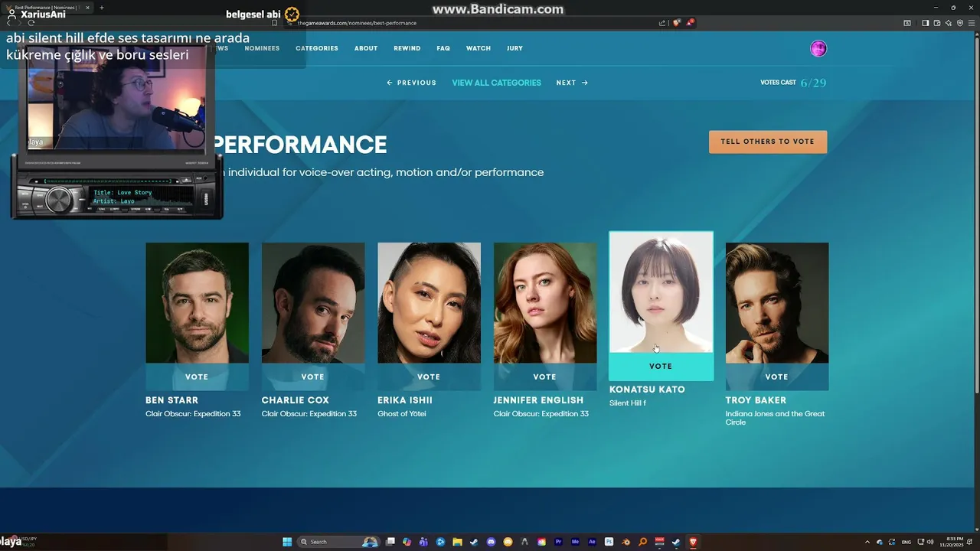Screen dimensions: 980x551
Task: Open Windows Start menu
Action: (x=287, y=542)
